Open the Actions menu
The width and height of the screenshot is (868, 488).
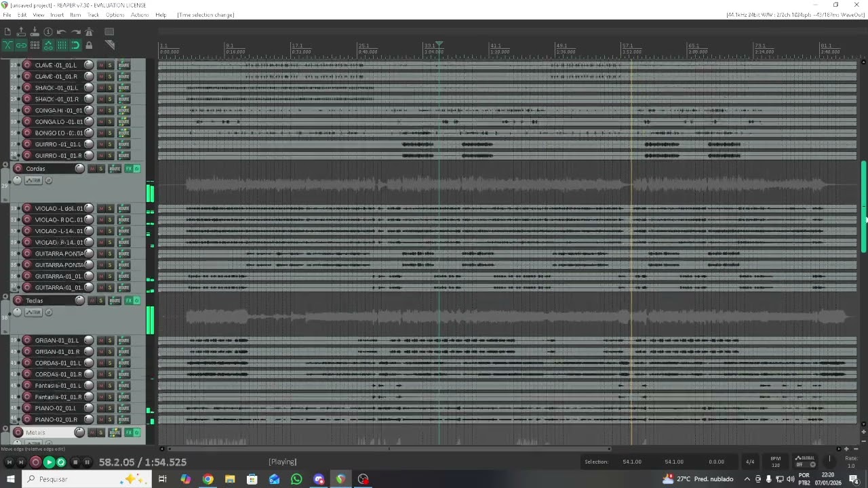[115, 15]
